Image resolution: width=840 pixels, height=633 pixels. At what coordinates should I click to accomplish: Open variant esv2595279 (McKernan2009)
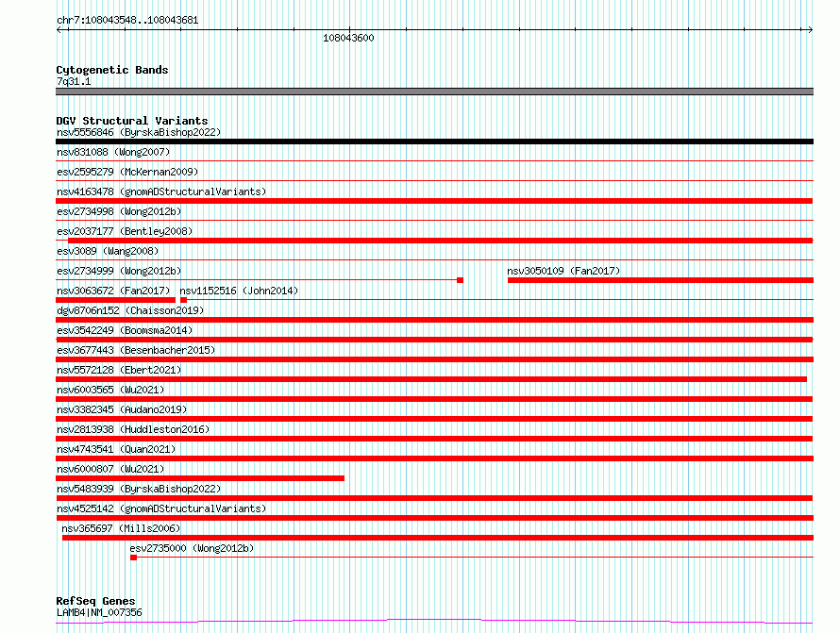127,172
